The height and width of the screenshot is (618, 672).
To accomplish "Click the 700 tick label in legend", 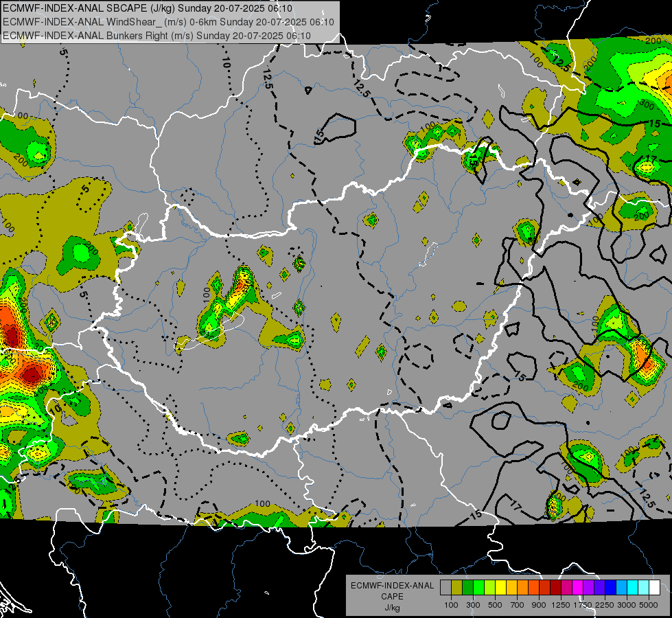I will 518,605.
